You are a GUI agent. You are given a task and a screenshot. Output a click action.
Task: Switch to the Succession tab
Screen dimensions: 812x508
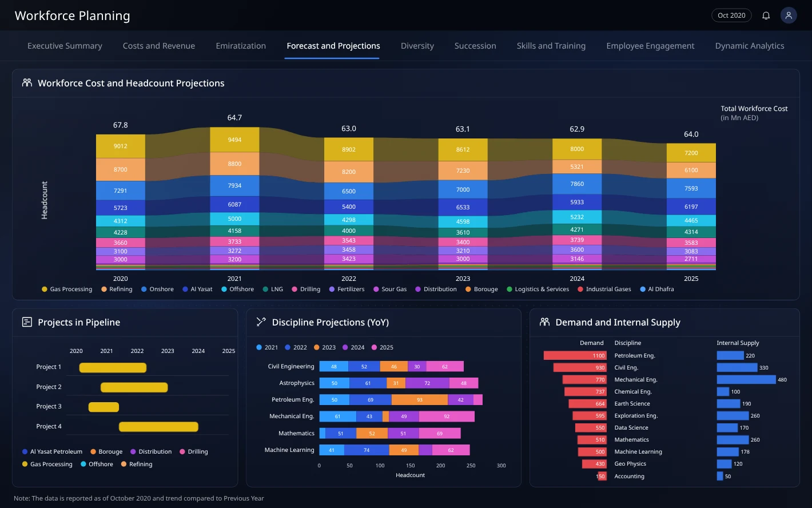(x=475, y=46)
